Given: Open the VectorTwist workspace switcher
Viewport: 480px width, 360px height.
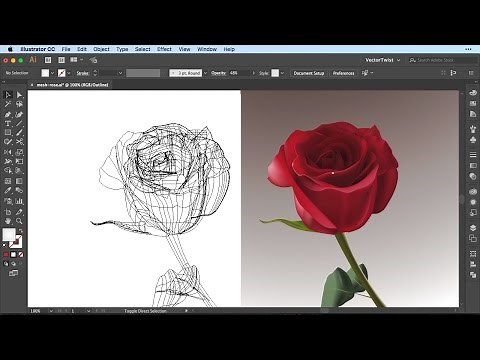Looking at the screenshot, I should pos(382,60).
